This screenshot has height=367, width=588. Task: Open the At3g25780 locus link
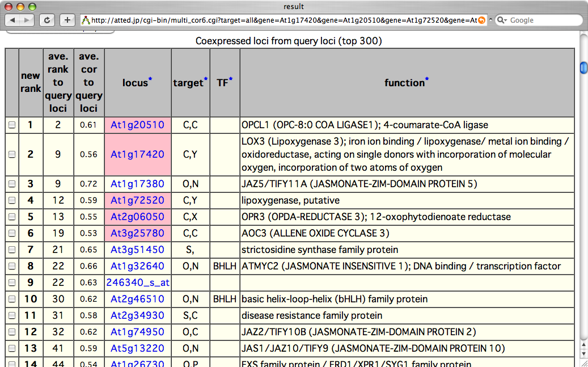137,233
